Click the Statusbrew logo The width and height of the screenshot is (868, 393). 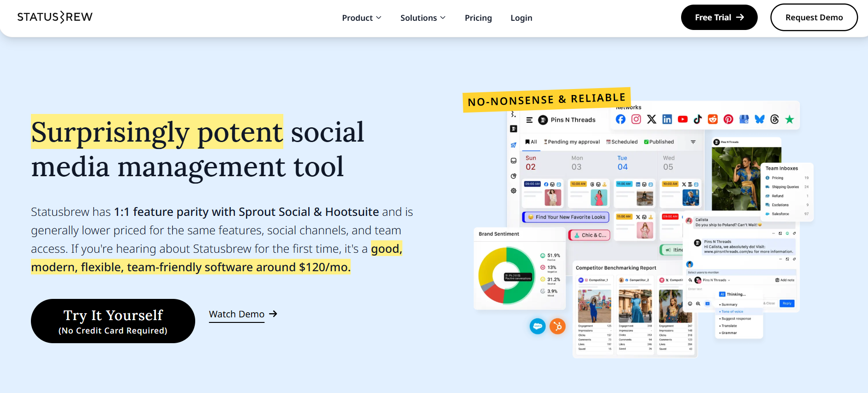(x=55, y=17)
